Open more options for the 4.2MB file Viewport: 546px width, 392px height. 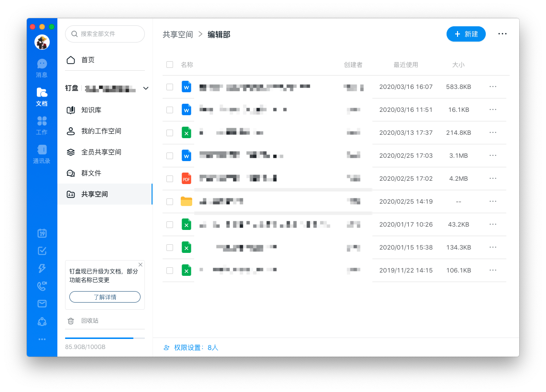click(x=493, y=179)
